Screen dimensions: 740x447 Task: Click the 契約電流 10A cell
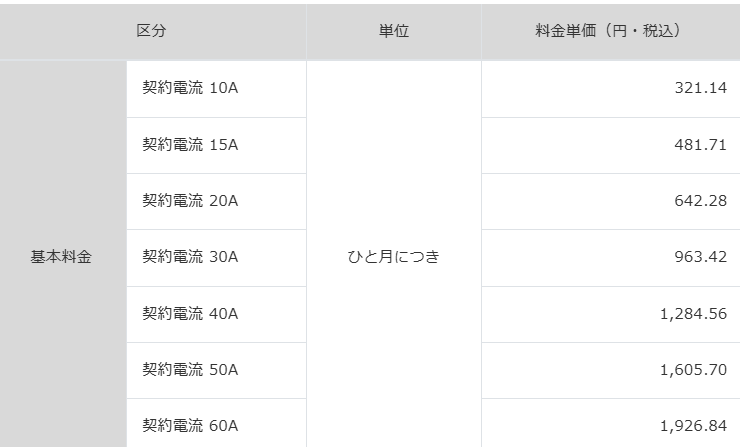(x=190, y=88)
